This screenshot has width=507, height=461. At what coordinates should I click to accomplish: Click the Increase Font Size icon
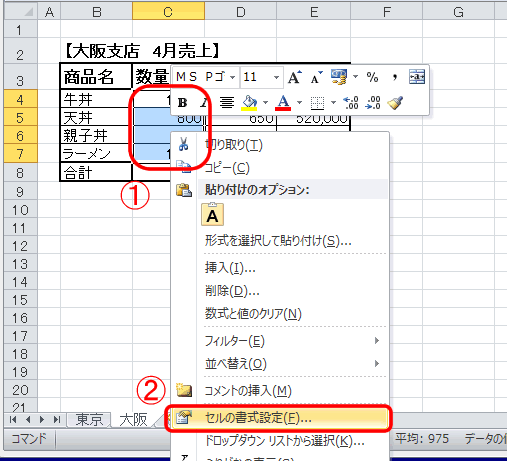coord(295,77)
